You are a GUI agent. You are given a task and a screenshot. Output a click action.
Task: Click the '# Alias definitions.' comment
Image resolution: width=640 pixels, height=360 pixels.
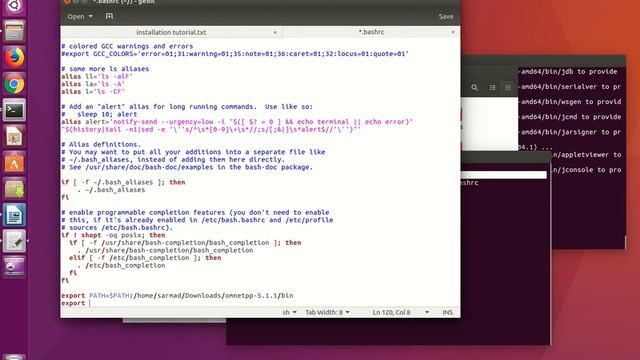101,144
